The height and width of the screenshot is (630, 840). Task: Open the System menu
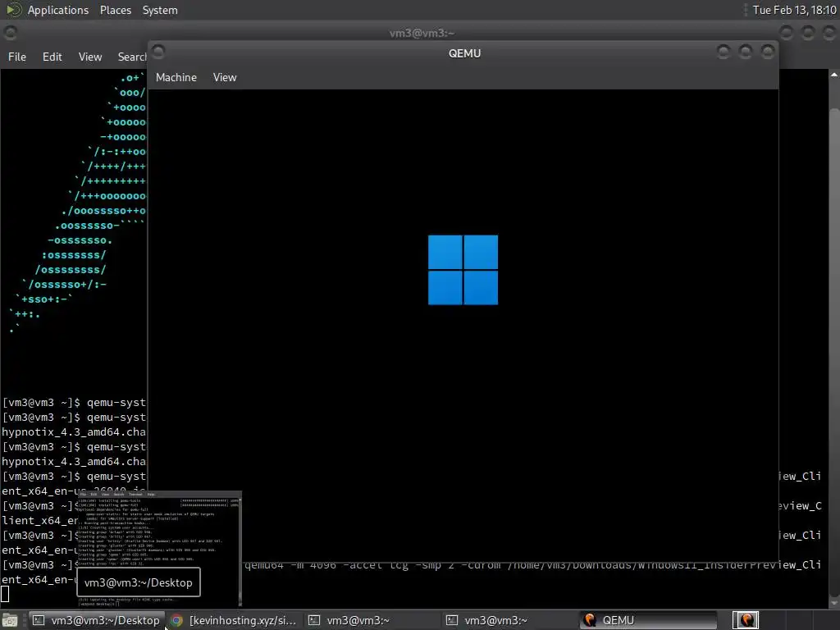(160, 10)
